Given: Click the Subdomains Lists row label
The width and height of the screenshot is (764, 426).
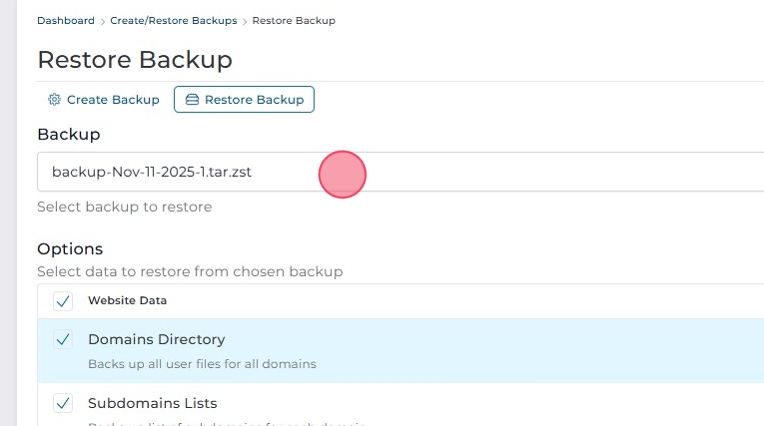Looking at the screenshot, I should pyautogui.click(x=152, y=404).
